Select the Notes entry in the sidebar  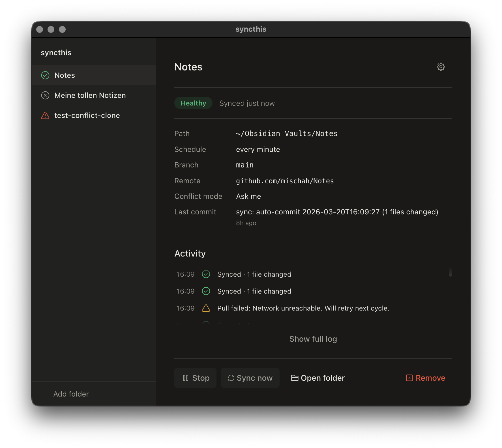[65, 75]
